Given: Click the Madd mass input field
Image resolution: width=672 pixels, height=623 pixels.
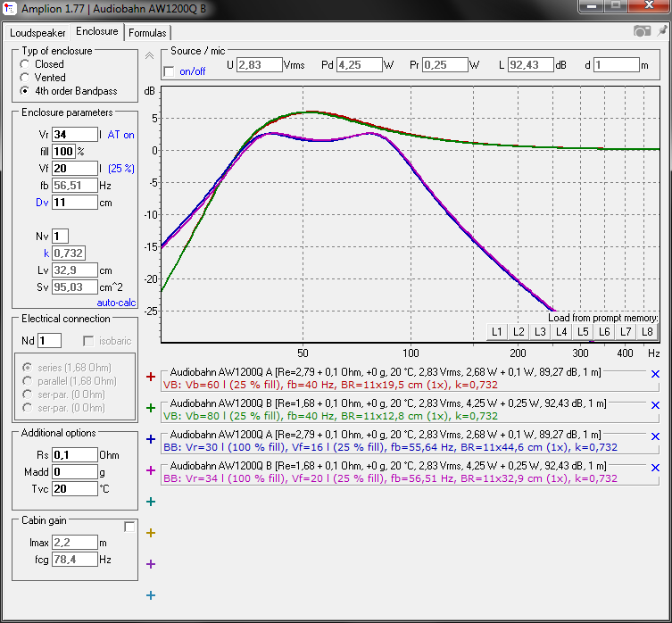Looking at the screenshot, I should [x=75, y=471].
